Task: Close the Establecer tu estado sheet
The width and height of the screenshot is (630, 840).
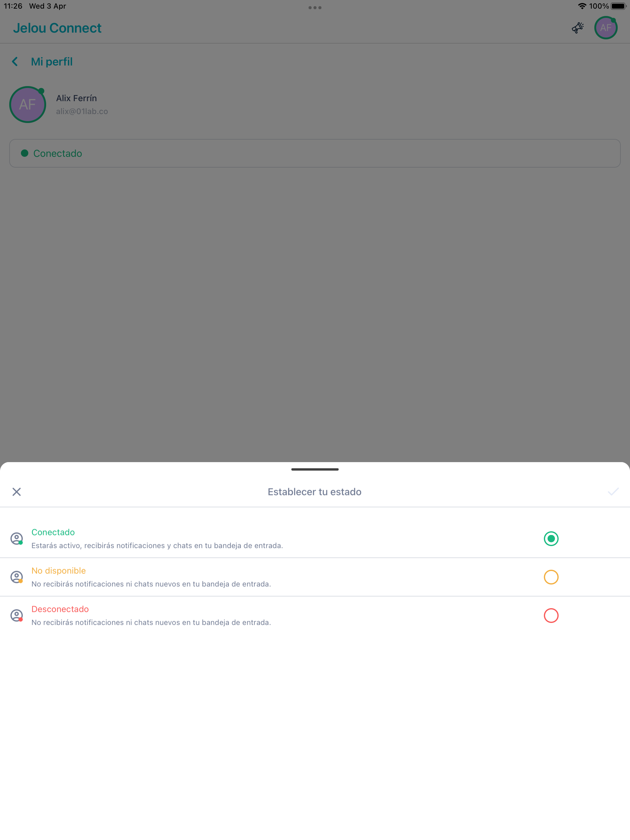Action: coord(16,492)
